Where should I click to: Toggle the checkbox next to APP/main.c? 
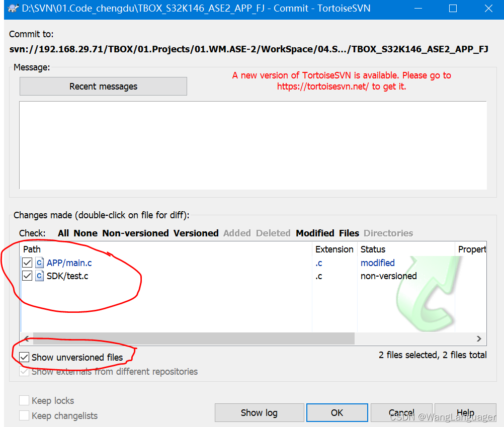pos(27,263)
